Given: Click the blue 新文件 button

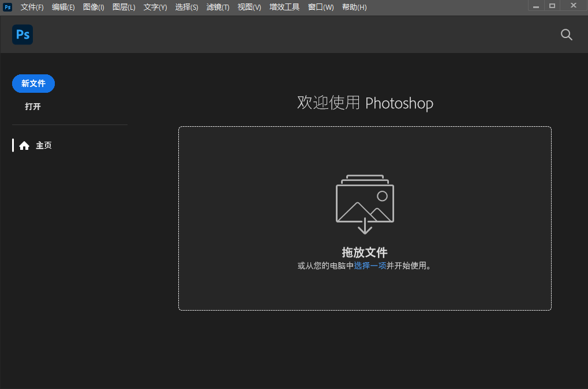Looking at the screenshot, I should tap(33, 83).
